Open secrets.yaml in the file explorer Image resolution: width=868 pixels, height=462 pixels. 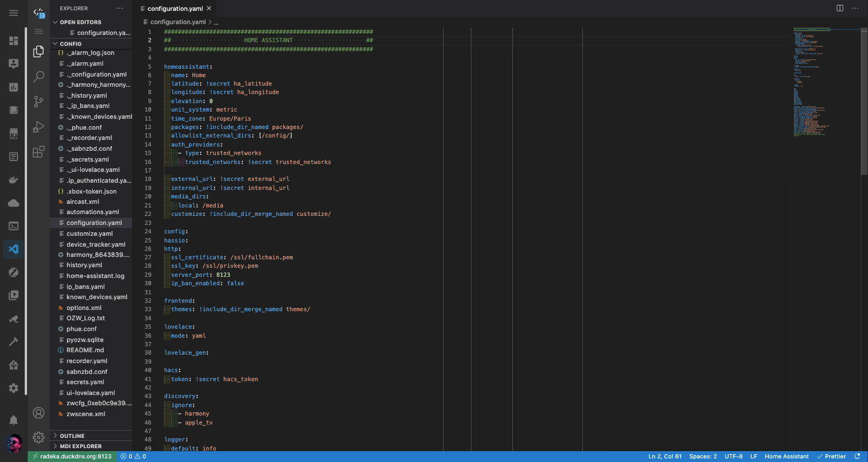[x=91, y=382]
